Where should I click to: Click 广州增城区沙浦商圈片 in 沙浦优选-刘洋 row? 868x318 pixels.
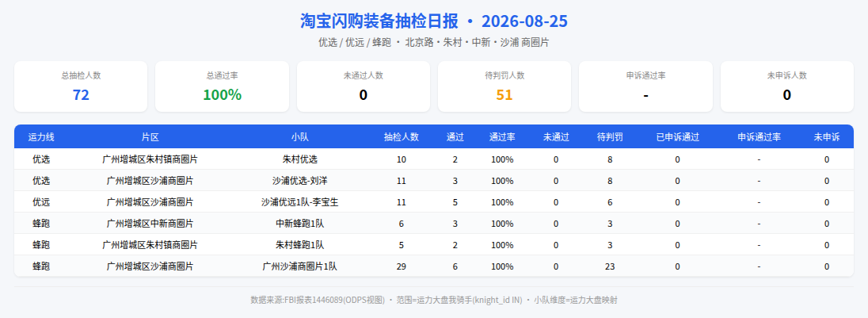point(150,181)
